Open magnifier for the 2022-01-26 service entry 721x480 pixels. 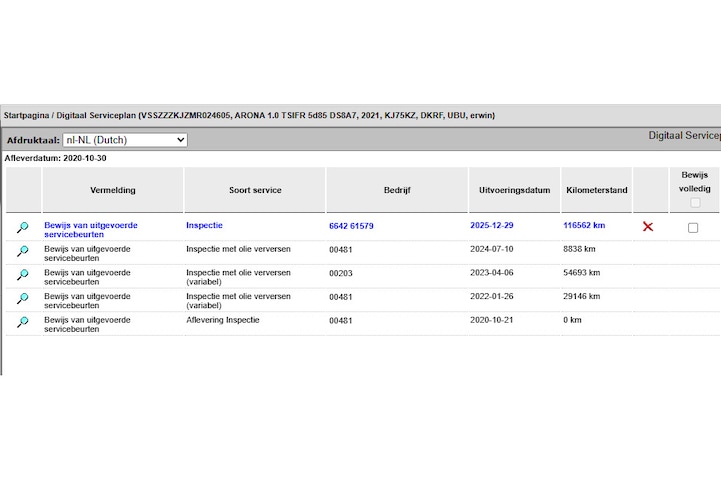click(22, 299)
